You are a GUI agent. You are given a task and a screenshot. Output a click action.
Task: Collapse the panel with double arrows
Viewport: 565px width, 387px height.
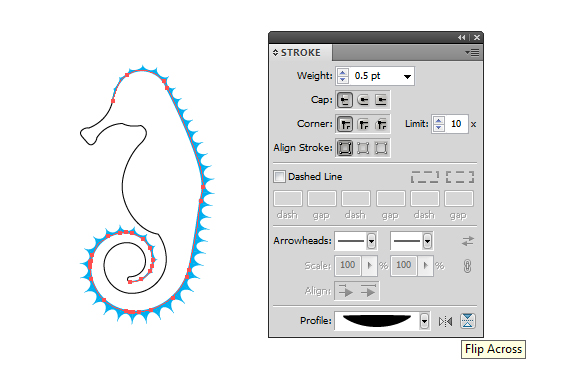click(462, 37)
